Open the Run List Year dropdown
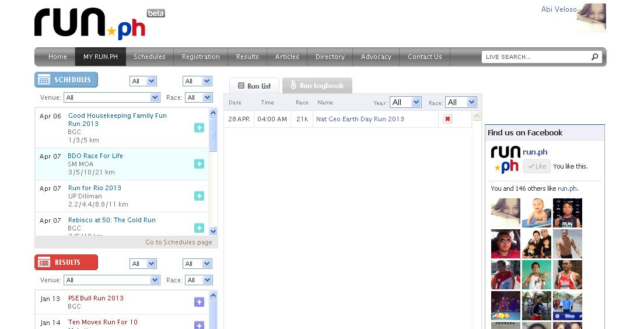 405,102
